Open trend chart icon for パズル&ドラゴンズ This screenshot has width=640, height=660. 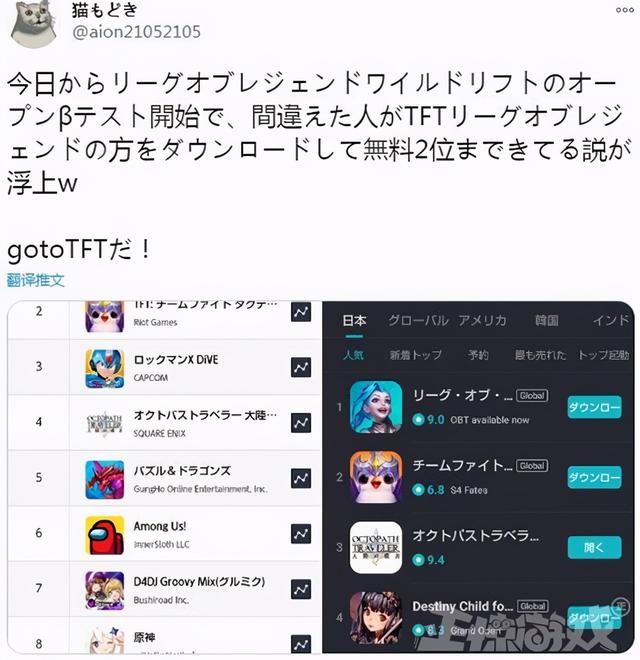tap(301, 478)
